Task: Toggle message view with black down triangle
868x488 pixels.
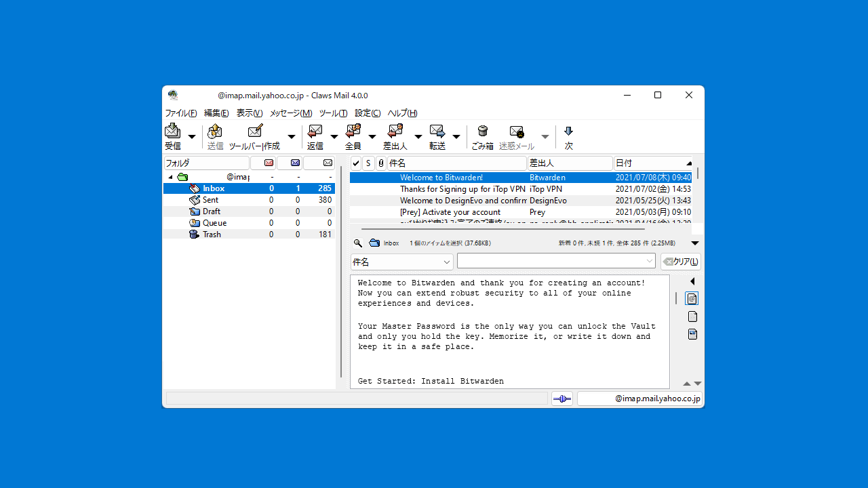Action: pos(695,243)
